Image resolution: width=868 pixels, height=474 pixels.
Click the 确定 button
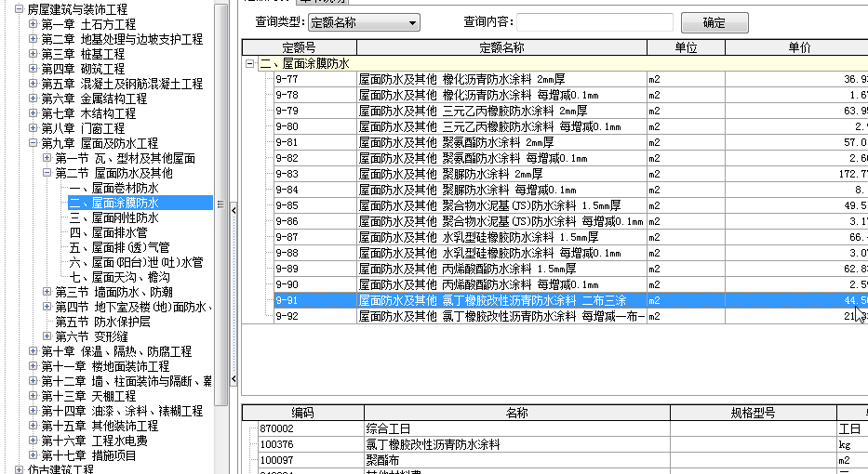click(714, 22)
